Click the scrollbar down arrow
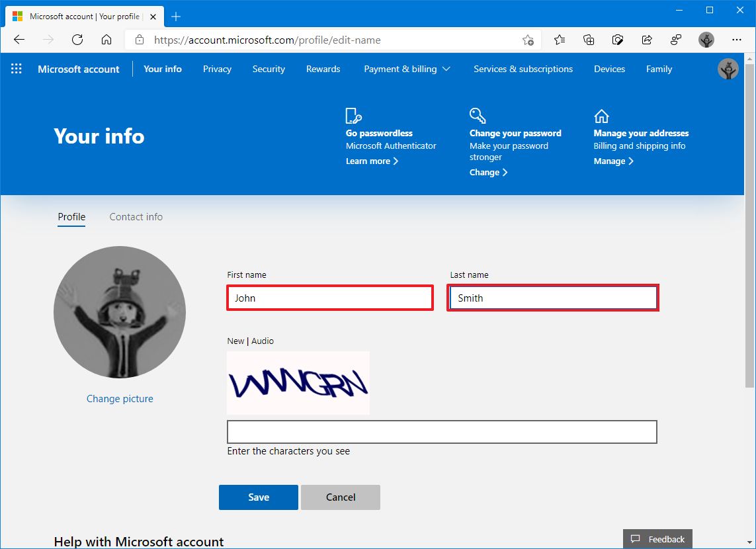 coord(749,543)
